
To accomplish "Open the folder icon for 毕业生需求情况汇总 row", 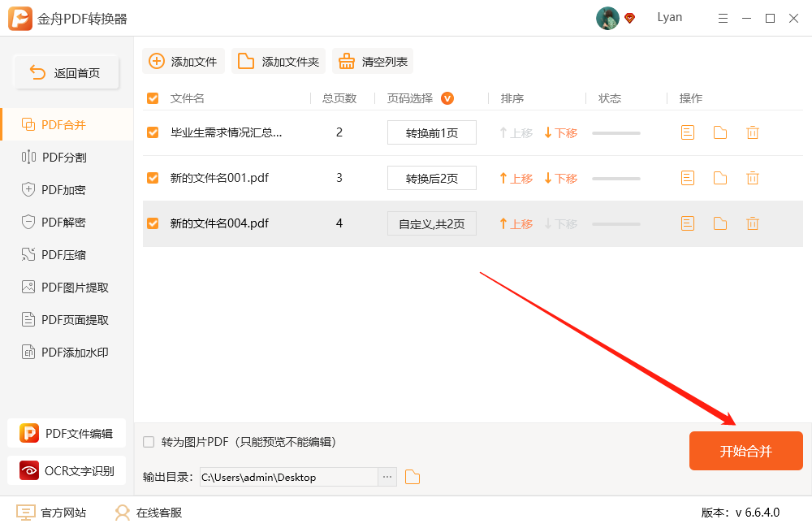I will [x=719, y=132].
